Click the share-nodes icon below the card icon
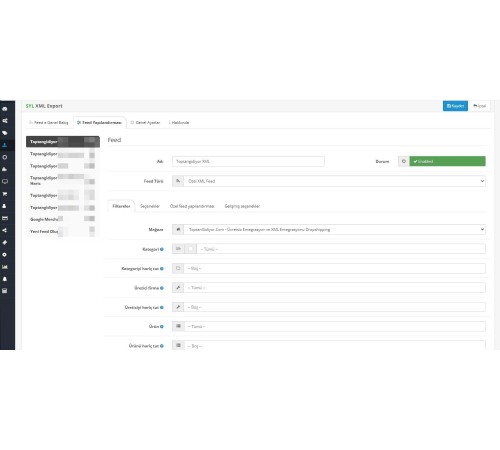The image size is (500, 450). [x=5, y=230]
